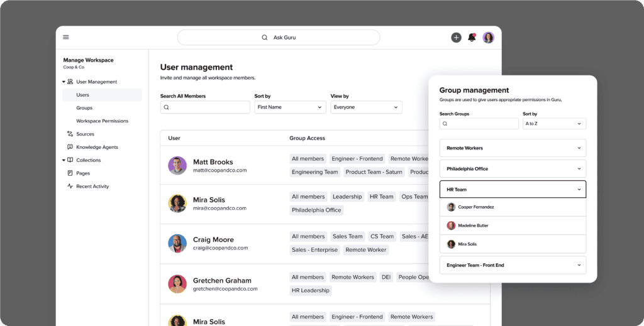Open Pages in the sidebar
644x326 pixels.
tap(83, 173)
